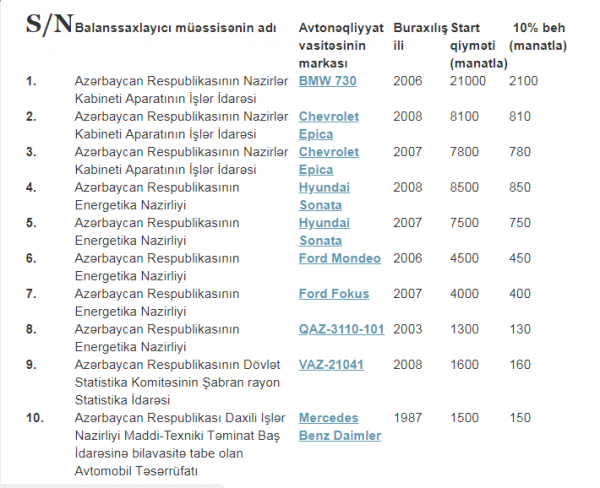Open Hyundai Sonata link in row 5
This screenshot has width=600, height=488.
324,232
